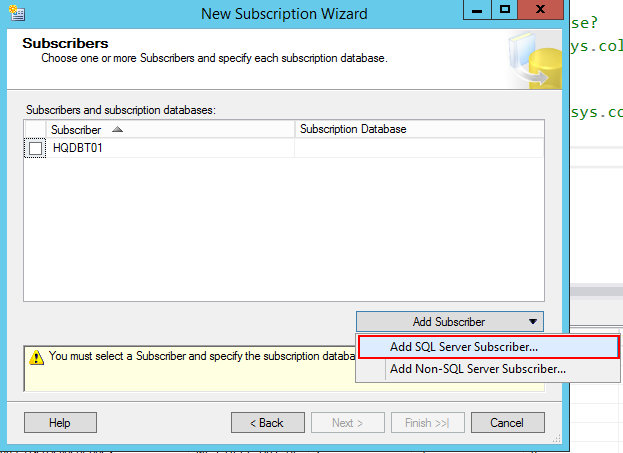
Task: Minimize the New Subscription Wizard window
Action: (477, 10)
